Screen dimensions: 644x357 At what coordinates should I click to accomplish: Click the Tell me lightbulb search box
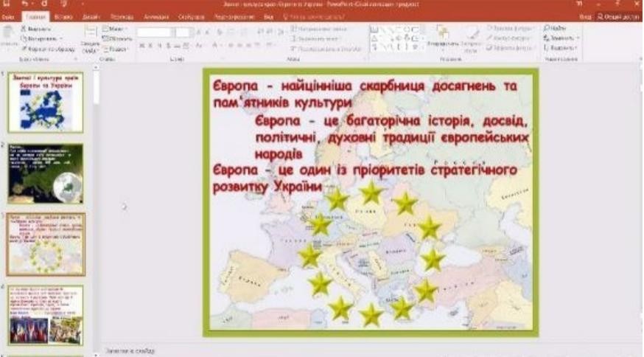[315, 17]
